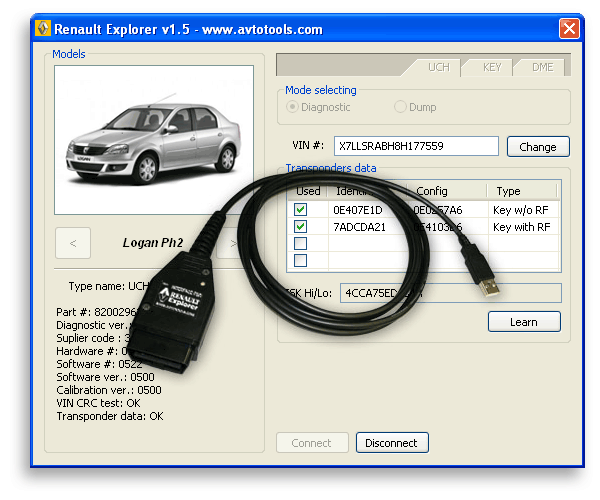Close the Renault Explorer window
The height and width of the screenshot is (500, 600).
(569, 29)
